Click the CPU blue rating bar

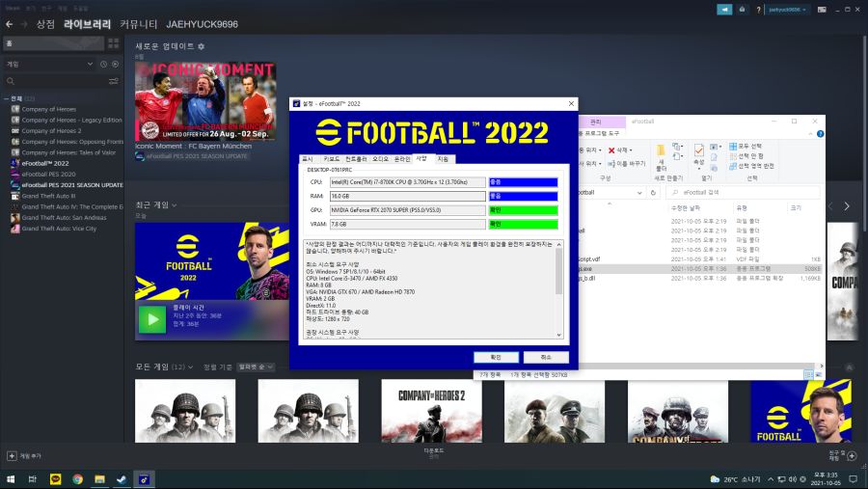(x=523, y=182)
